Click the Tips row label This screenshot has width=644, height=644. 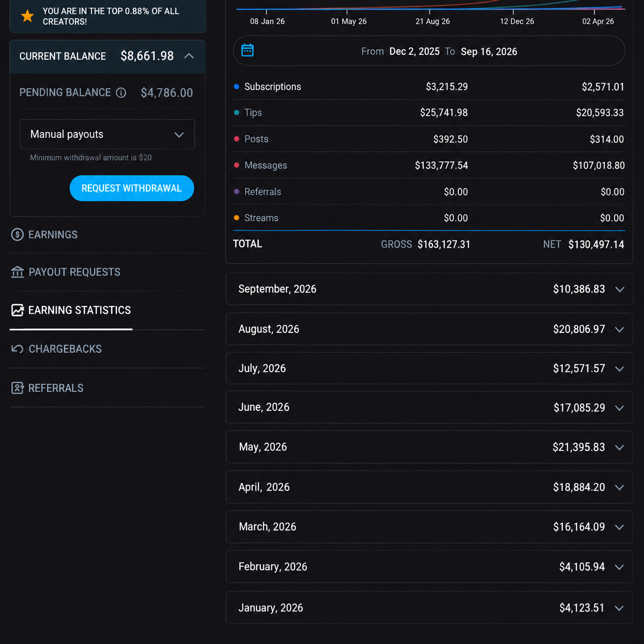253,112
